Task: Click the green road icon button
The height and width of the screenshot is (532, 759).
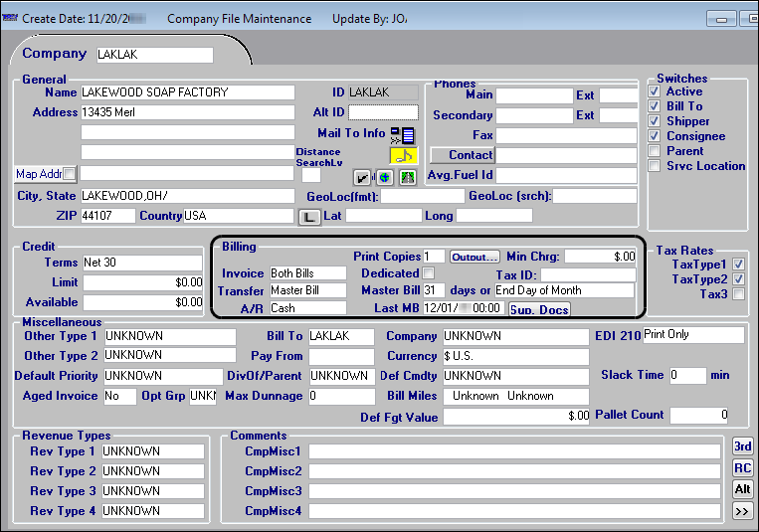Action: [x=406, y=177]
